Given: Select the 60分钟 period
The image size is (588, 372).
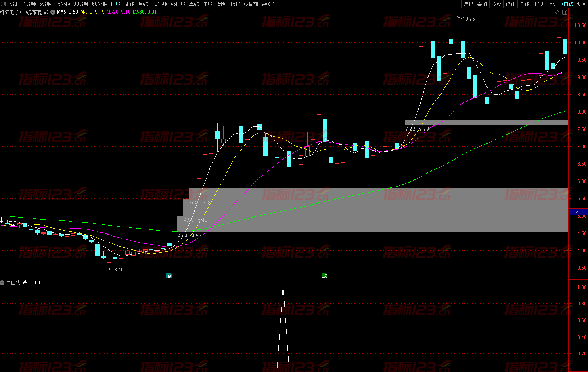Looking at the screenshot, I should pyautogui.click(x=100, y=4).
